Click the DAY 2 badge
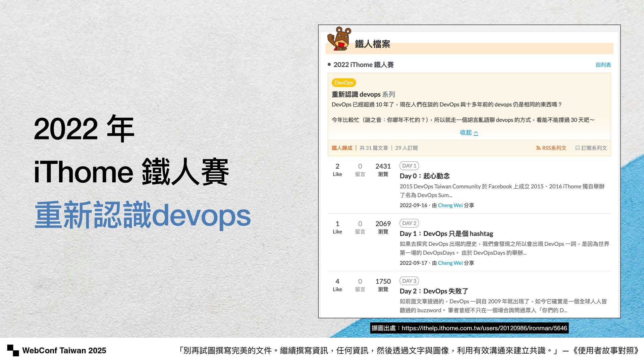This screenshot has width=644, height=362. pyautogui.click(x=409, y=223)
